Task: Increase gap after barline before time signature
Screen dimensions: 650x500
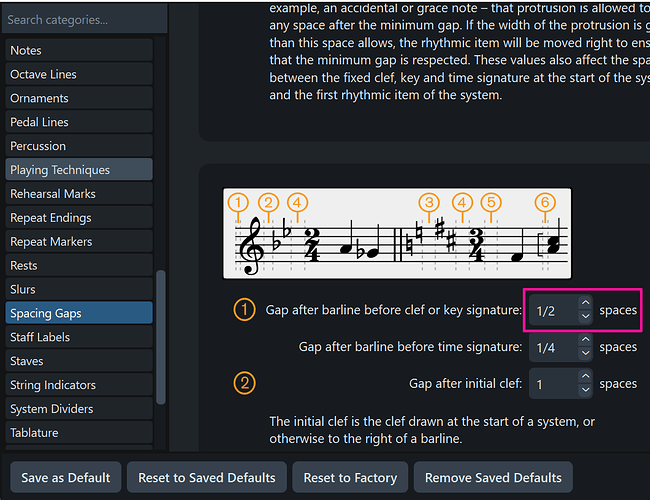Action: [x=585, y=341]
